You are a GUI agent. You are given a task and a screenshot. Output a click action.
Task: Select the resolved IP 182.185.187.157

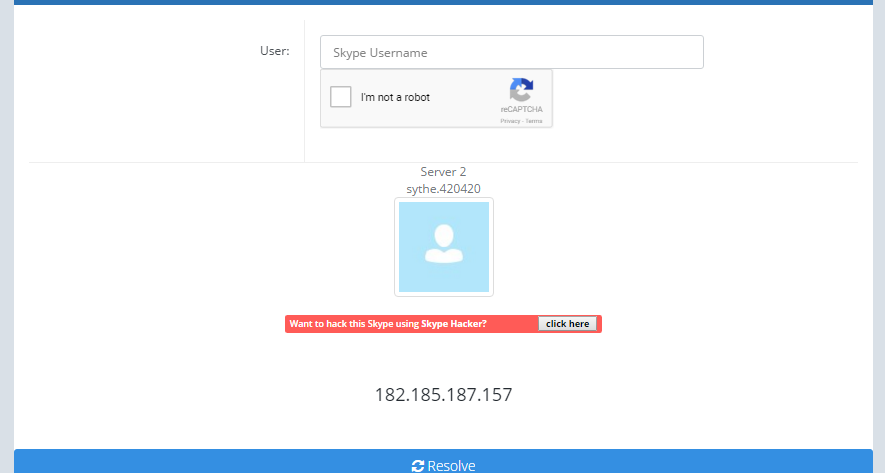[444, 395]
